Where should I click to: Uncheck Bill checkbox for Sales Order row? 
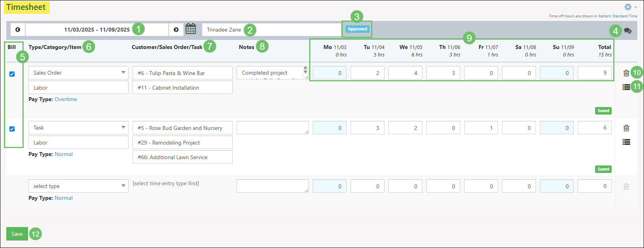[12, 74]
